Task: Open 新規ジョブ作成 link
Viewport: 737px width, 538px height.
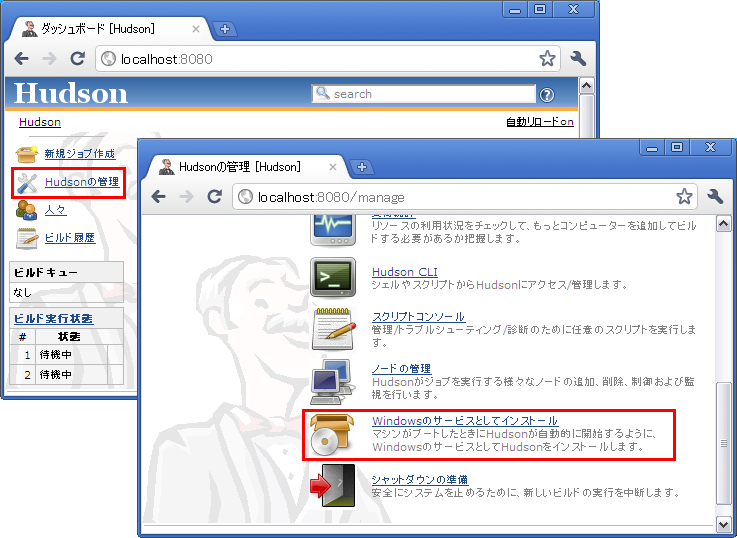Action: 79,154
